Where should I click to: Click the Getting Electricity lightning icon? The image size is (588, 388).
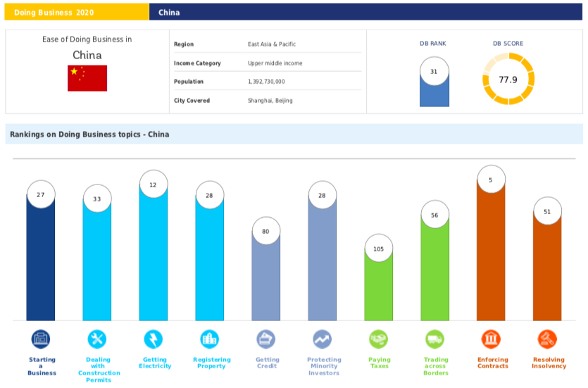click(154, 339)
